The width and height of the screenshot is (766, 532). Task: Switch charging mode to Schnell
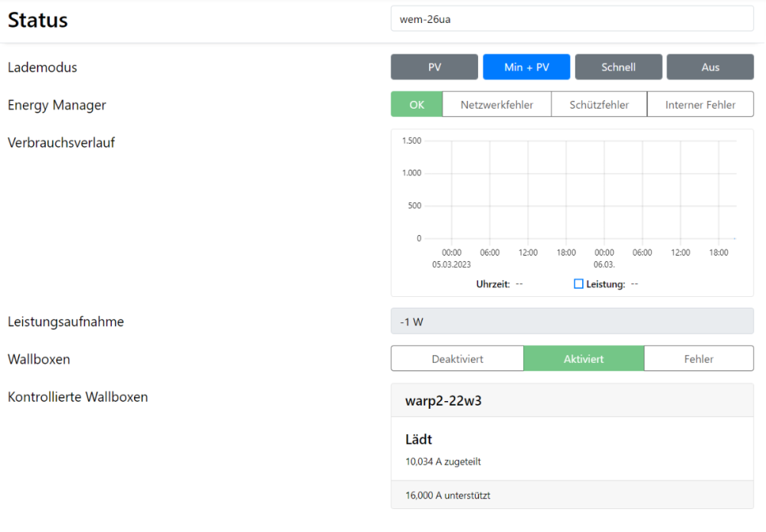(x=618, y=67)
